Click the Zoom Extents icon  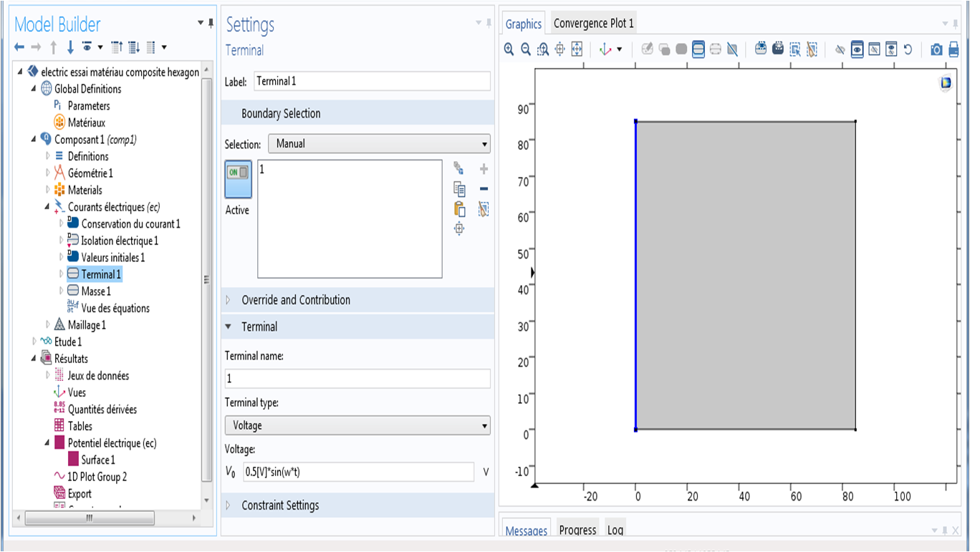click(x=577, y=49)
